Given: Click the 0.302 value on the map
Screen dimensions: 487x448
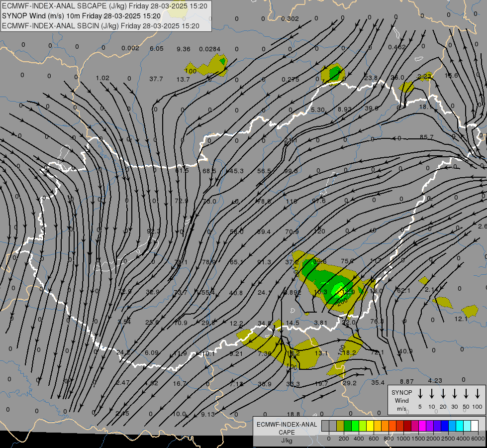Looking at the screenshot, I should (290, 19).
